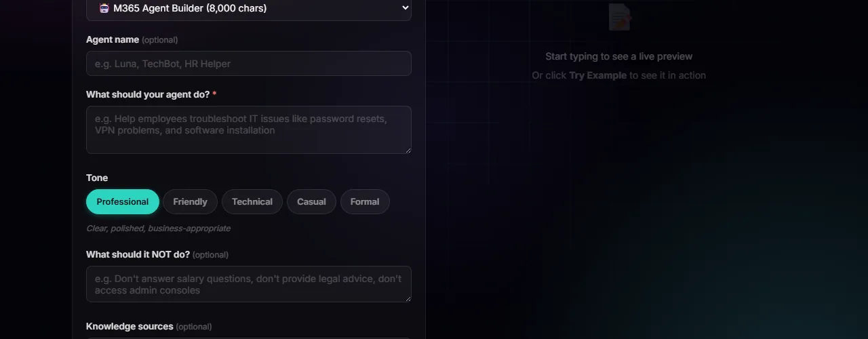Click 'Start typing to see a live preview' text
Image resolution: width=868 pixels, height=339 pixels.
click(618, 56)
